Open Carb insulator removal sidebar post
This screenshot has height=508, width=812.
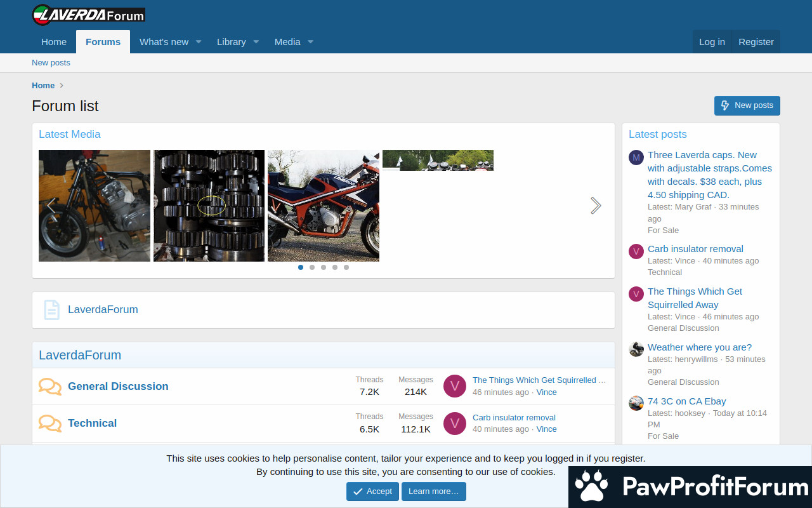pyautogui.click(x=695, y=249)
